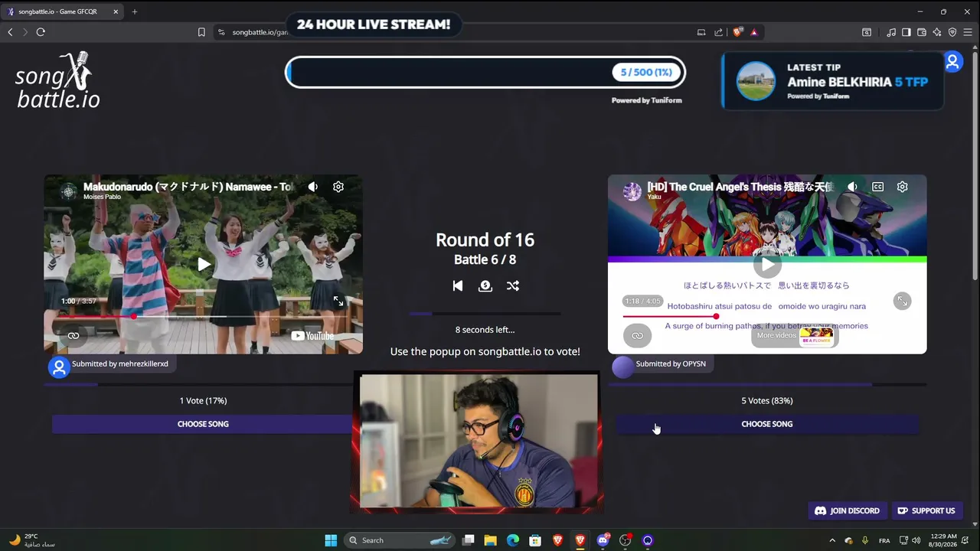Click the Support Us button
Image resolution: width=980 pixels, height=551 pixels.
pos(926,510)
